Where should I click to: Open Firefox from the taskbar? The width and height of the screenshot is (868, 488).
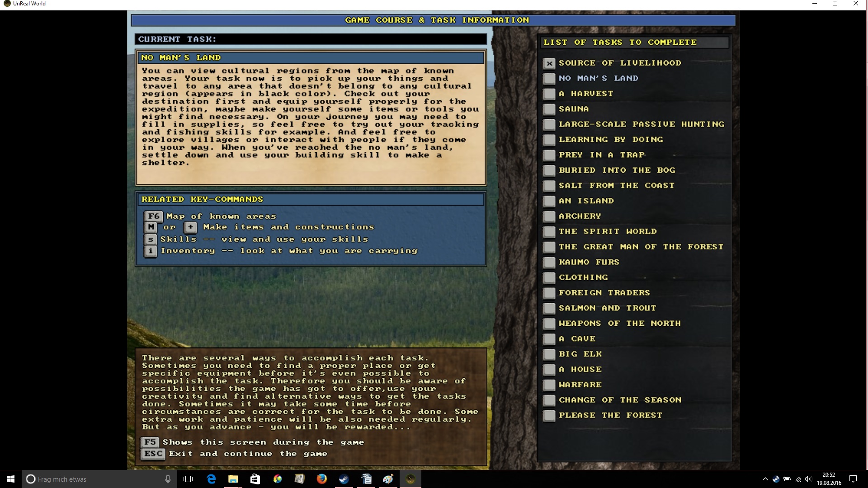(322, 479)
